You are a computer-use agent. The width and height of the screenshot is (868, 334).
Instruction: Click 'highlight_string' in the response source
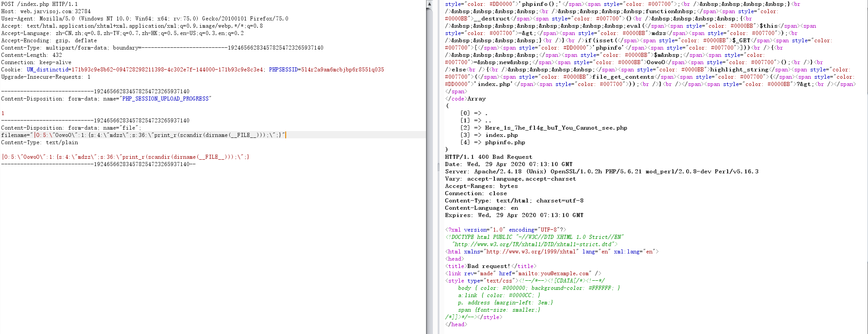pos(739,70)
